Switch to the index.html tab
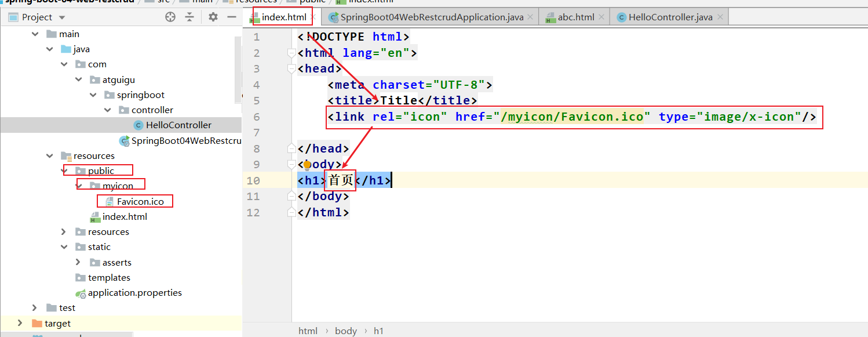The height and width of the screenshot is (337, 868). (x=284, y=17)
